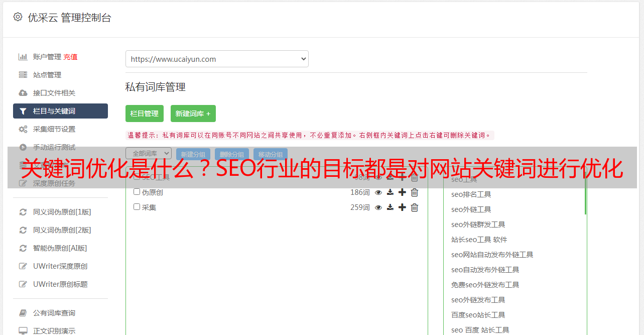Click the refresh icon beside 智能伪原创[AI版]
644x335 pixels.
23,248
